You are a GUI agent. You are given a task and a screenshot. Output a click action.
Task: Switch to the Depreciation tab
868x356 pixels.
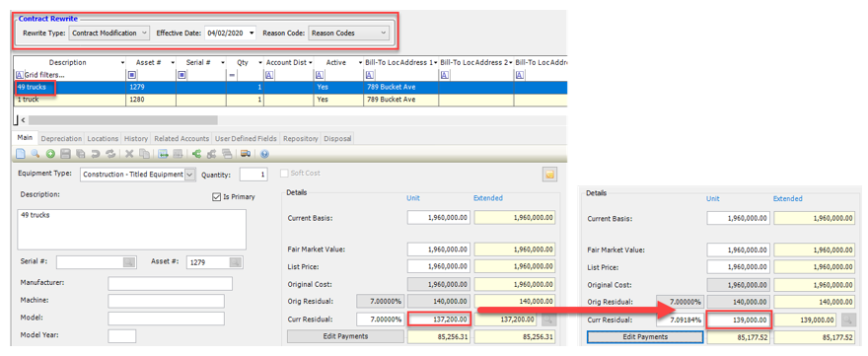(x=61, y=138)
